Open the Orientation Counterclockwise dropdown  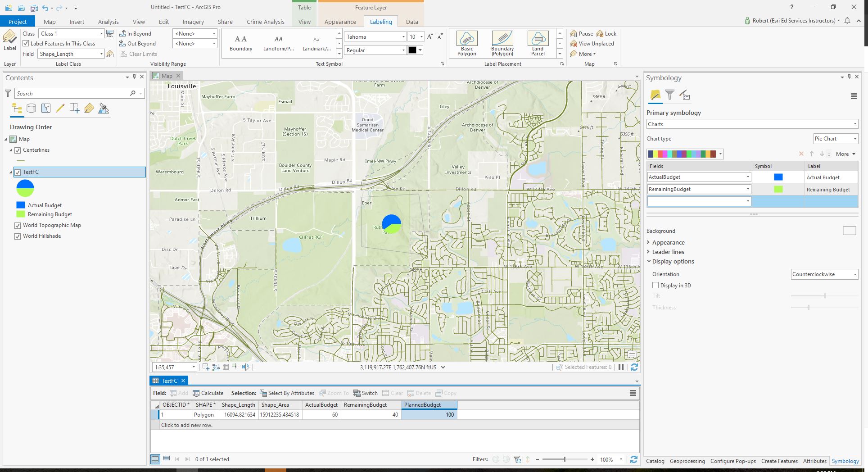(x=824, y=274)
